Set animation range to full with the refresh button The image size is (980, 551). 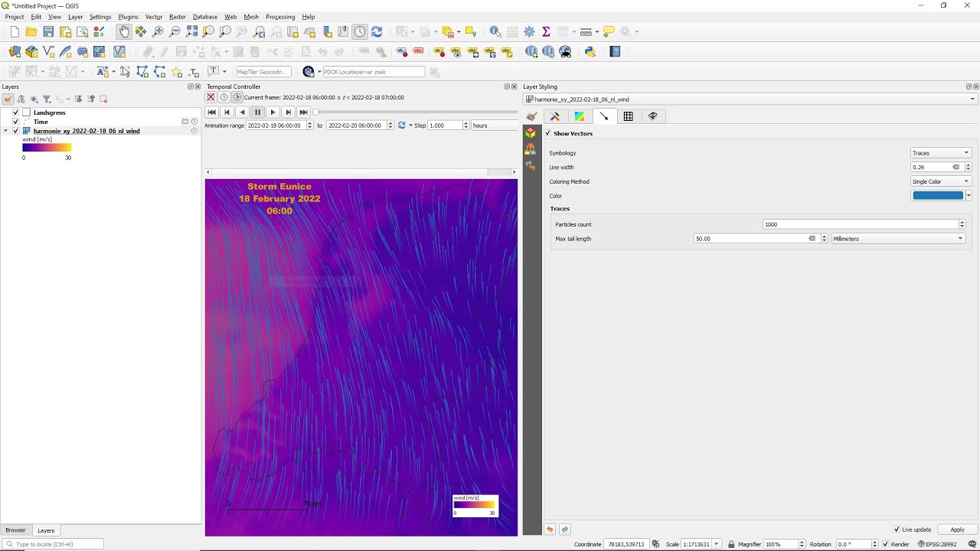[x=401, y=126]
